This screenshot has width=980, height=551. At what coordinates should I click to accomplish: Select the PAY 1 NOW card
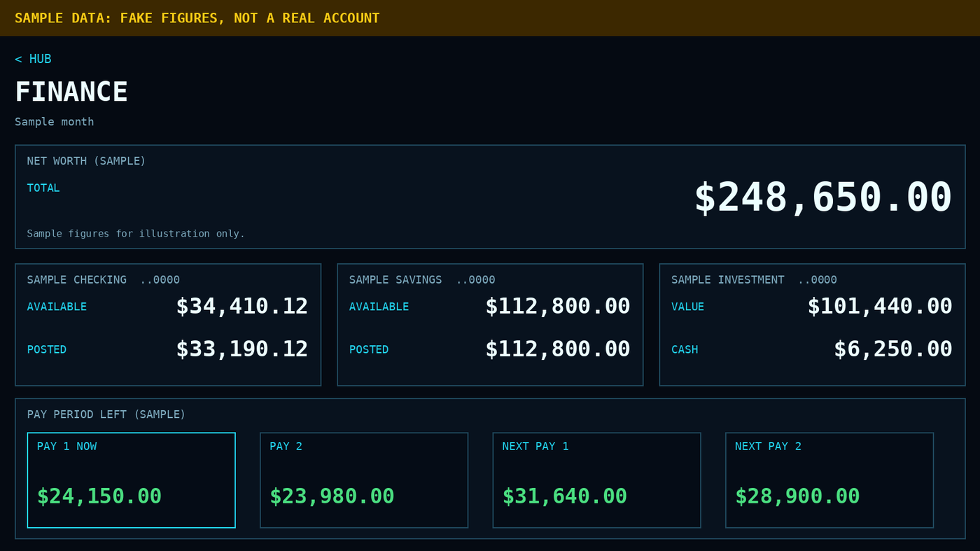[x=131, y=480]
